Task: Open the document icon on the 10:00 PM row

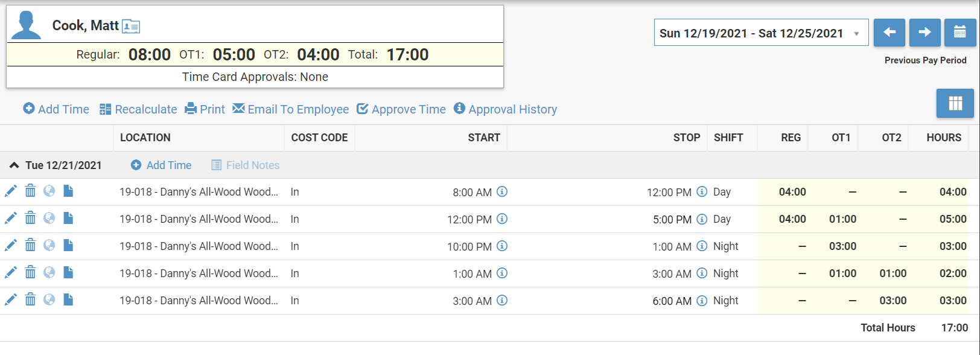Action: [68, 246]
